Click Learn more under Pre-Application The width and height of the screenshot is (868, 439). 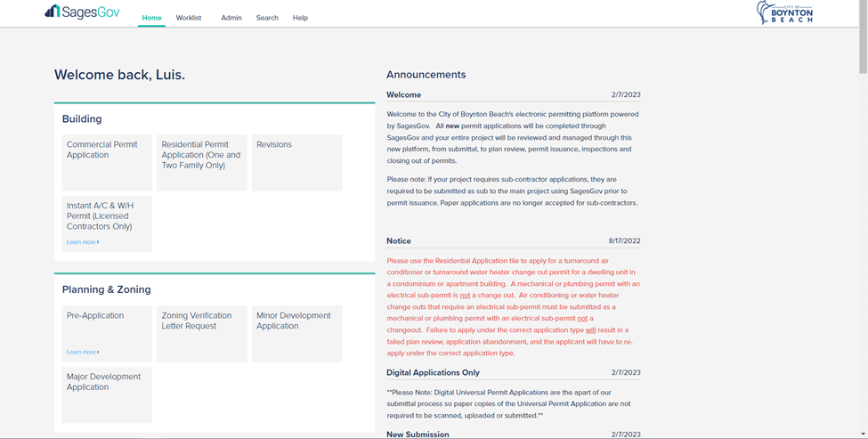(x=82, y=353)
